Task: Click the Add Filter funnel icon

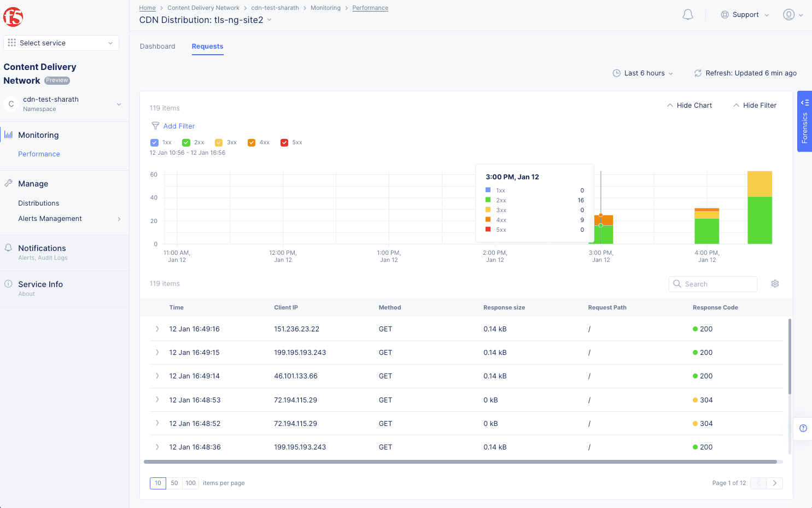Action: pos(155,126)
